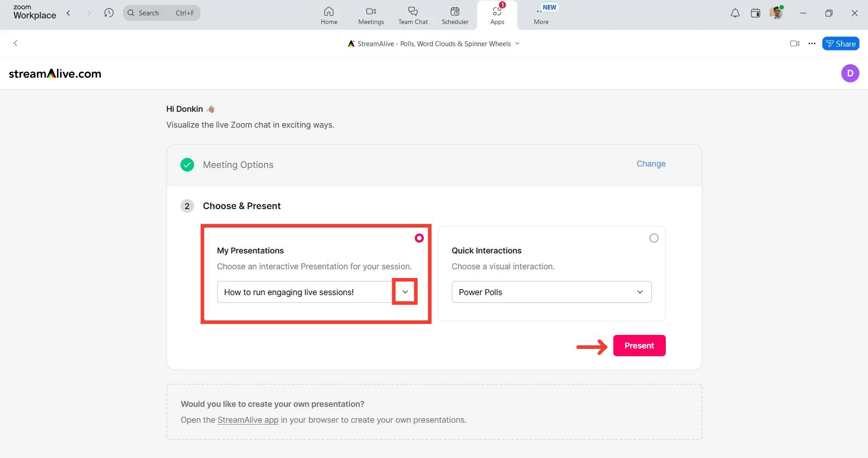Open the Team Chat tab
The width and height of the screenshot is (868, 458).
click(413, 15)
